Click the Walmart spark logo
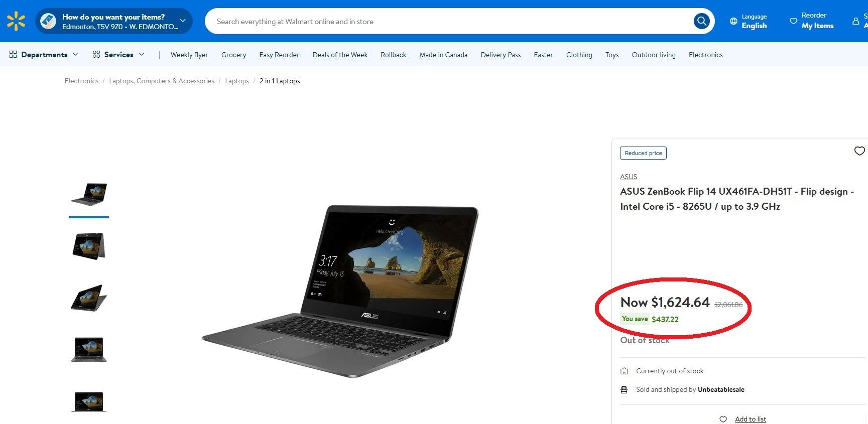868x424 pixels. point(16,21)
